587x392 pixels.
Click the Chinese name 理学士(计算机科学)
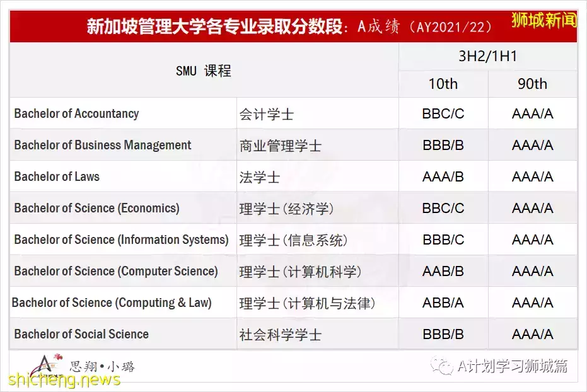(x=301, y=271)
